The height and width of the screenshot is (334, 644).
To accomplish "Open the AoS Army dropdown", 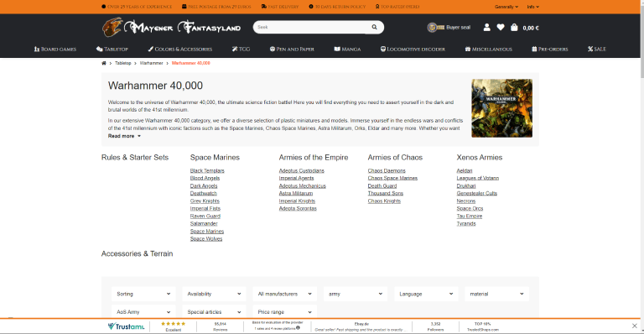I will [143, 312].
